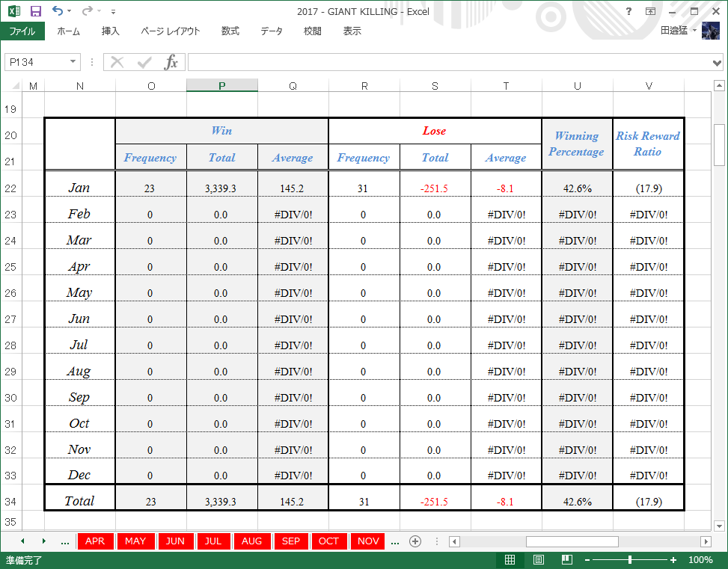Add a new sheet with plus icon

[x=415, y=541]
